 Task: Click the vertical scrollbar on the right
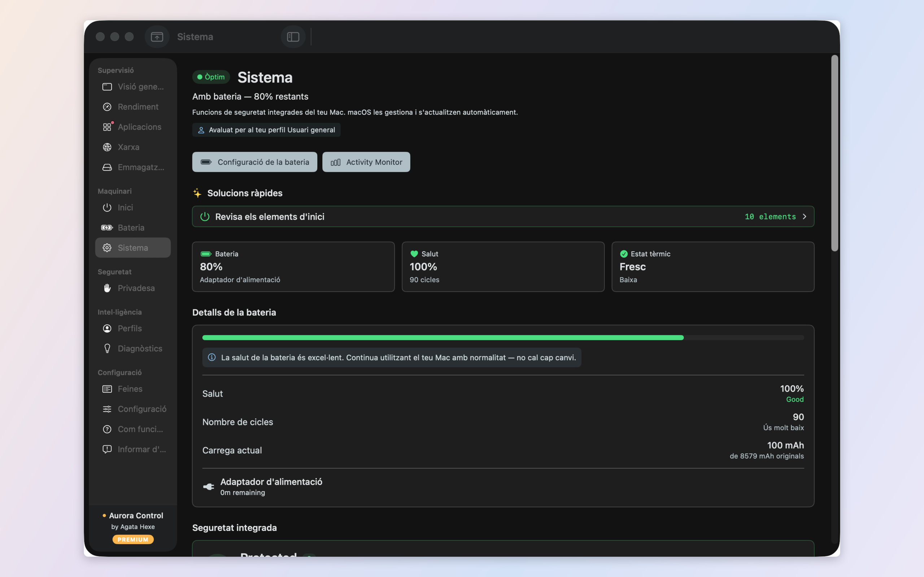pos(834,153)
